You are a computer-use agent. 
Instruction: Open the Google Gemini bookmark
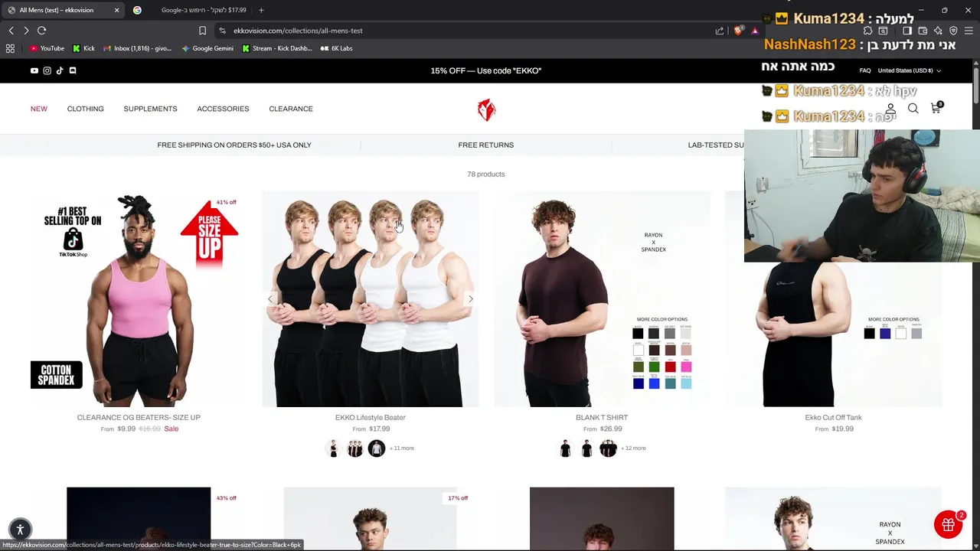click(x=207, y=48)
